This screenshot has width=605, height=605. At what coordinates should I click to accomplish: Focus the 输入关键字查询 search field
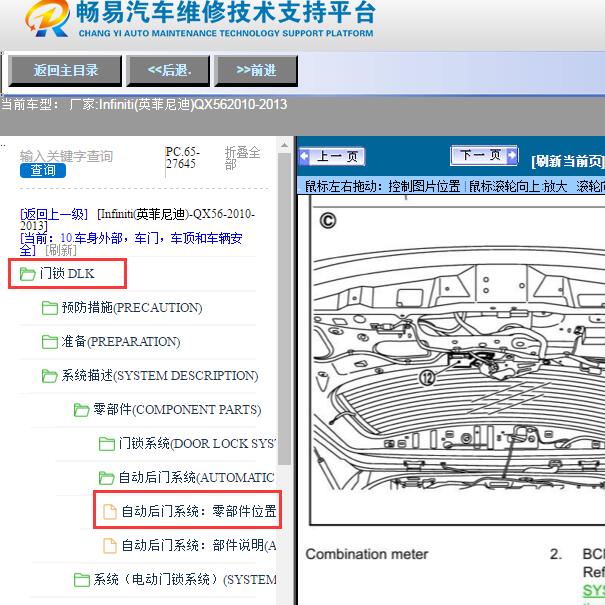click(66, 156)
